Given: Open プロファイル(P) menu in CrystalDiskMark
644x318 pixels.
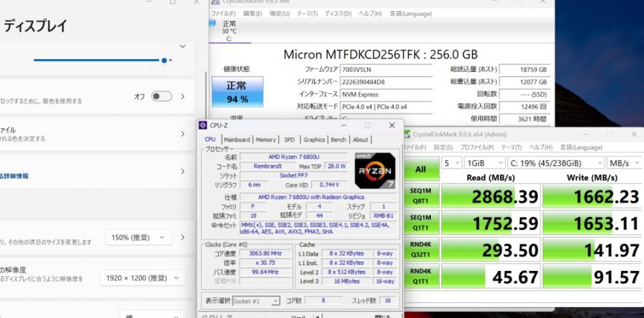Looking at the screenshot, I should point(477,147).
